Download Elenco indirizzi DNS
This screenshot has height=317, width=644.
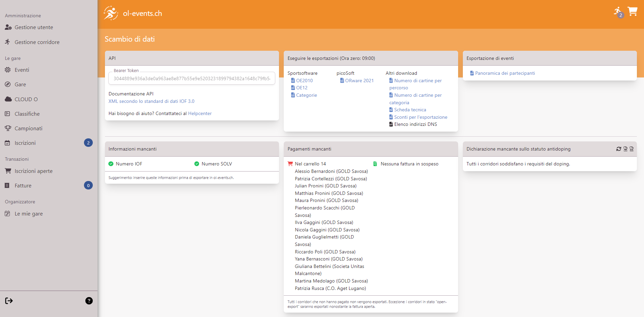tap(415, 124)
